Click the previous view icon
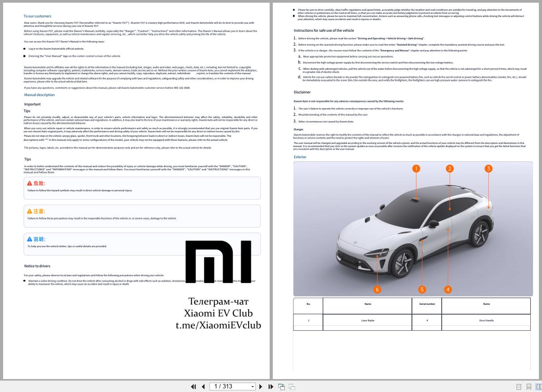Viewport: 542px width, 392px height. pyautogui.click(x=282, y=387)
